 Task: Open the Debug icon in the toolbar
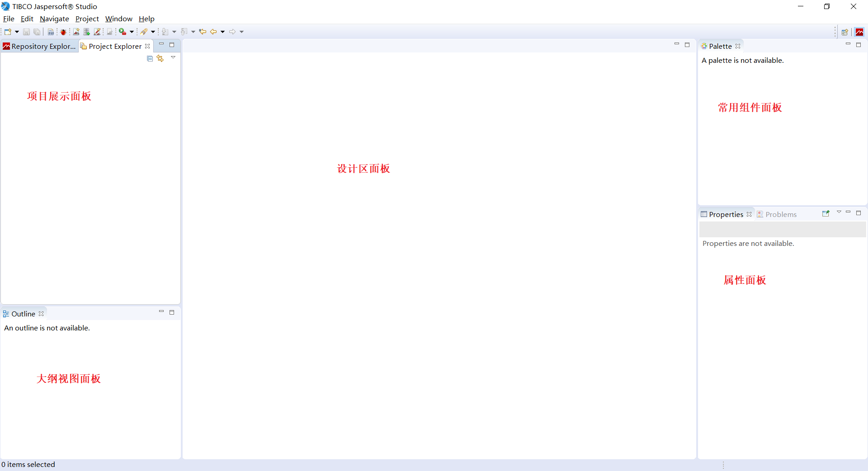(x=63, y=32)
